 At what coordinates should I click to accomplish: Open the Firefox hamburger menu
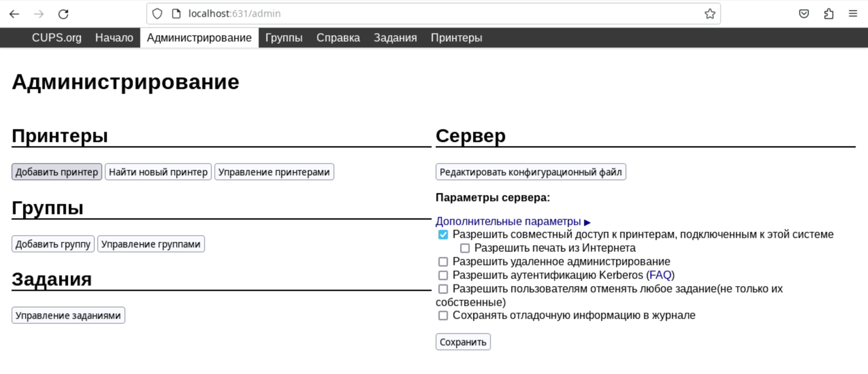pos(853,14)
